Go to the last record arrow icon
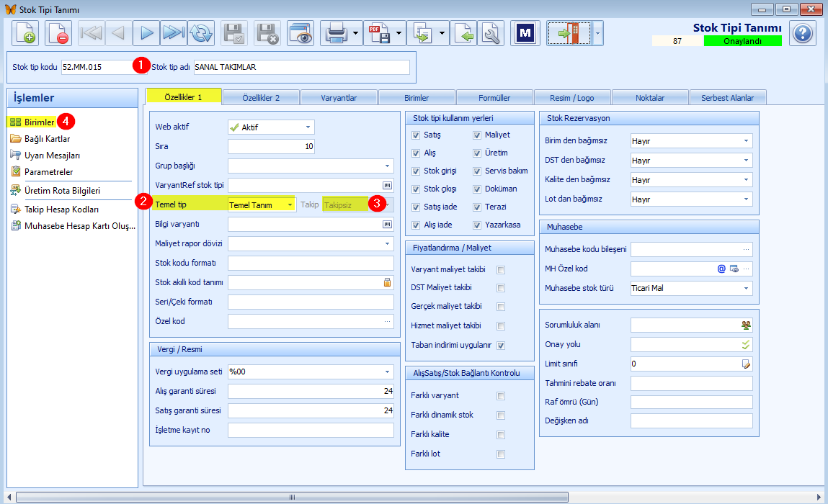 [x=174, y=33]
